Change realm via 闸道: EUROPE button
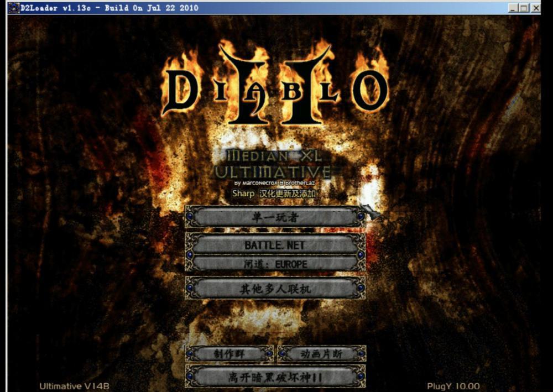 [275, 263]
